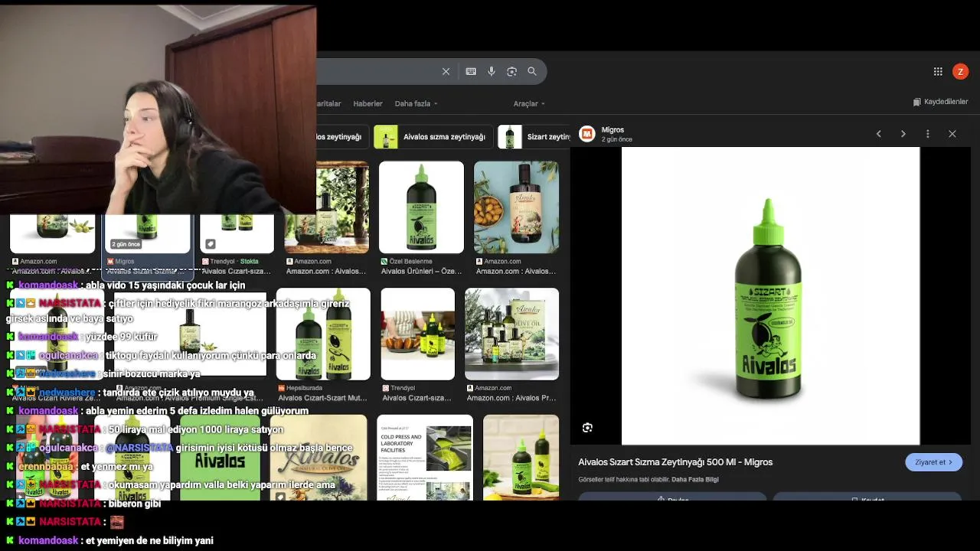Screen dimensions: 980x551
Task: Clear the search box with the X icon
Action: click(x=446, y=71)
